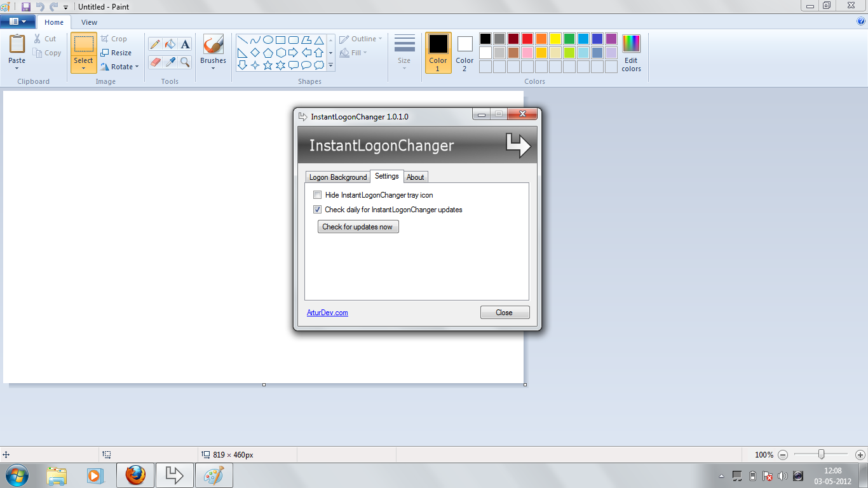Choose the Right triangle shape
Viewport: 868px width, 488px height.
(x=242, y=53)
